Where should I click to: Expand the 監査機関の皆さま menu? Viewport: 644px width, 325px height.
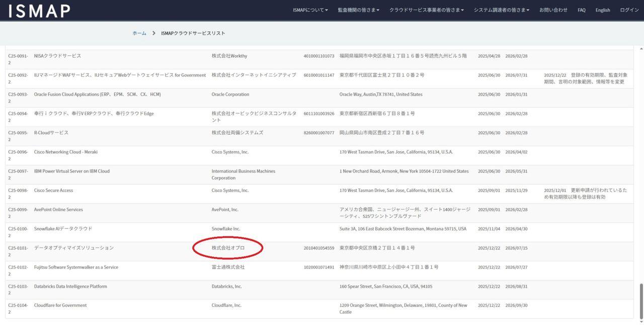coord(358,10)
